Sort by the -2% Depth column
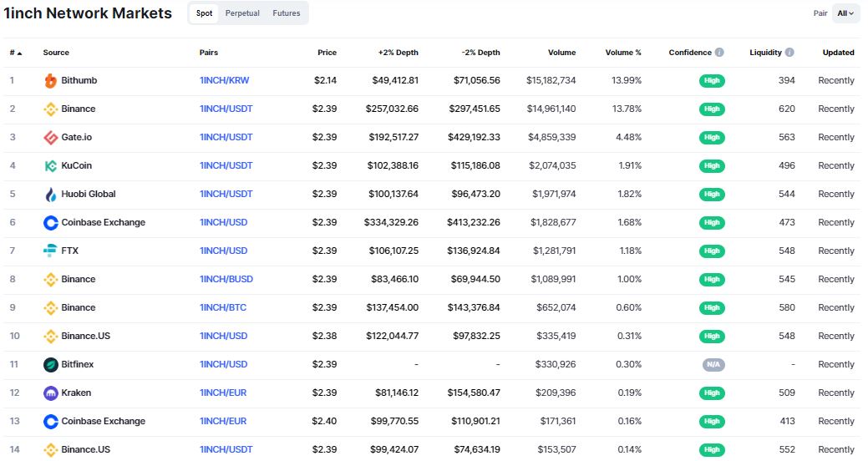 coord(480,53)
